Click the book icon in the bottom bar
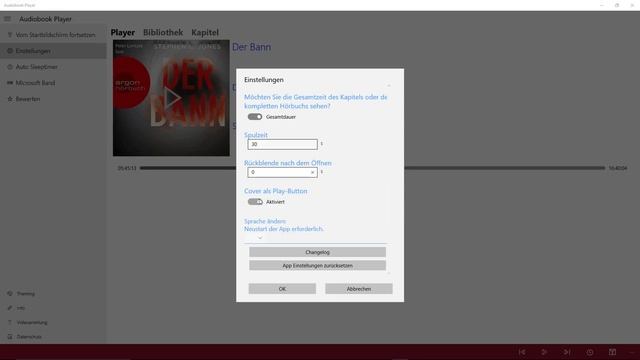 [612, 352]
